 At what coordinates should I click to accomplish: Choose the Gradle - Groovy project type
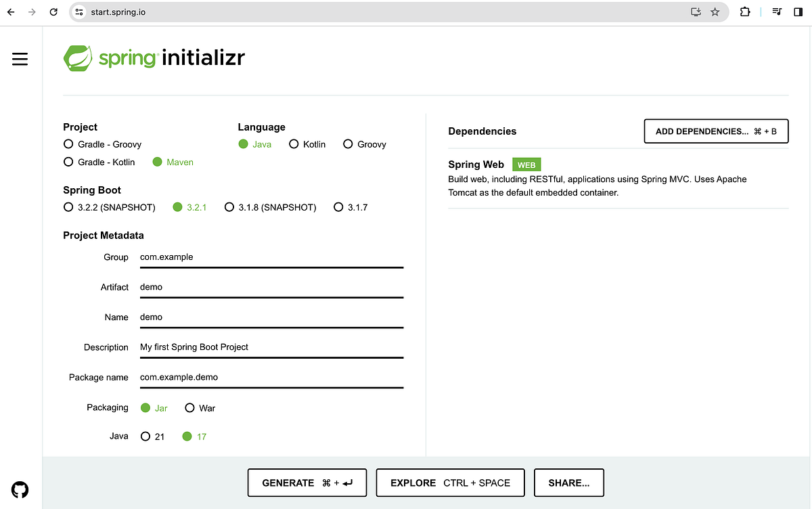coord(68,144)
